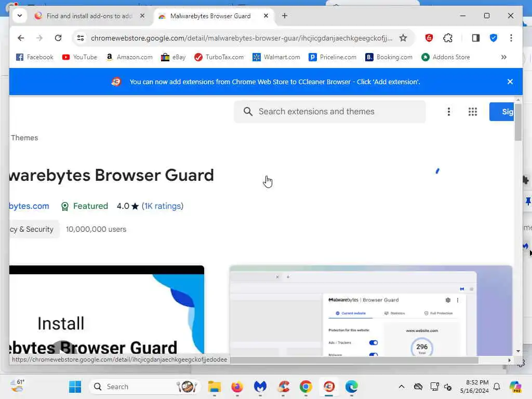The width and height of the screenshot is (532, 399).
Task: Open the Google apps grid
Action: coord(473,112)
